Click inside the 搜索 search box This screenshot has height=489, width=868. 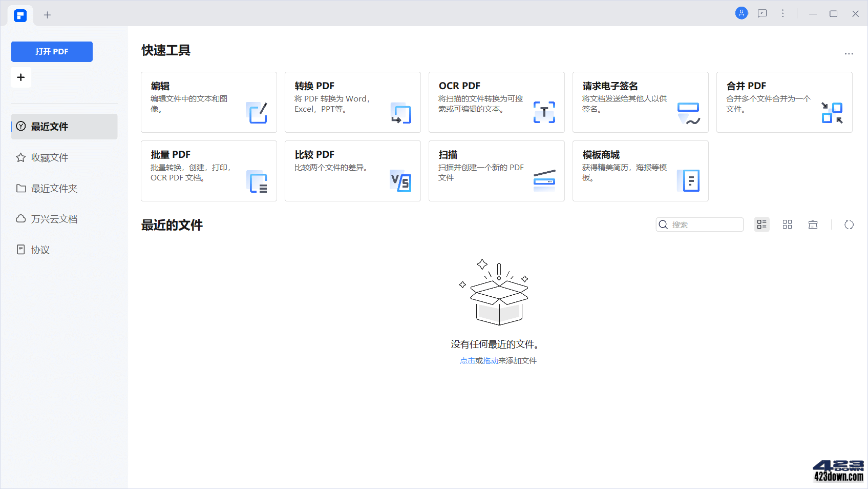pos(702,225)
